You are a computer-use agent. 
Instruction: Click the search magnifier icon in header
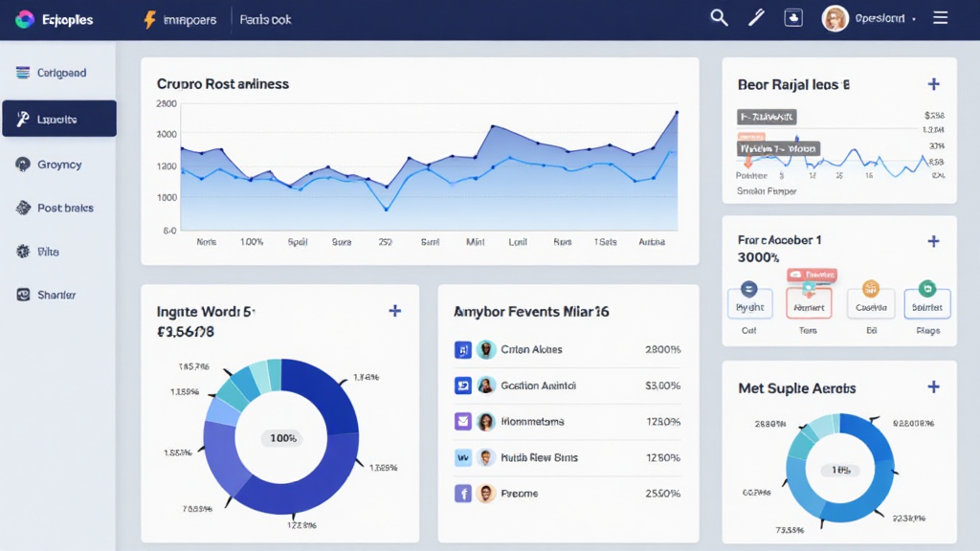point(719,18)
